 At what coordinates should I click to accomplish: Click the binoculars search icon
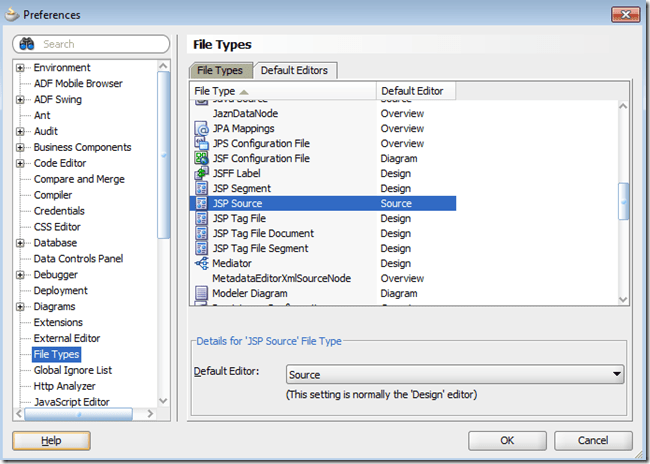27,44
